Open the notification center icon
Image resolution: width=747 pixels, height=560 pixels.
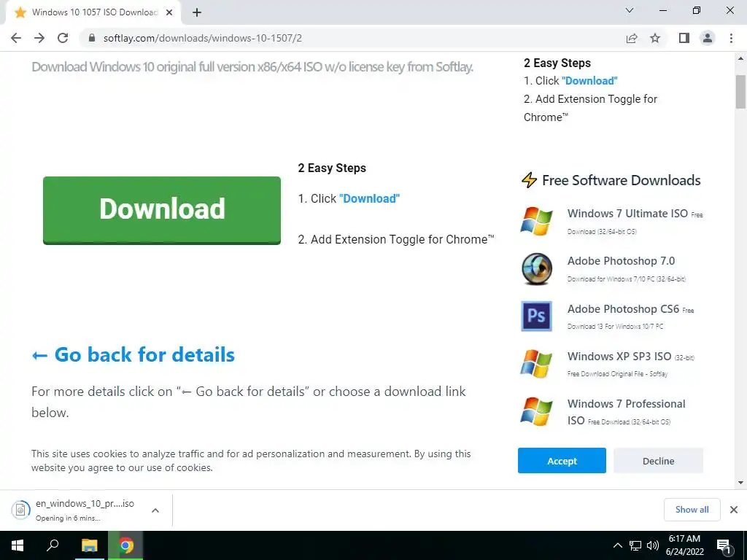tap(724, 545)
